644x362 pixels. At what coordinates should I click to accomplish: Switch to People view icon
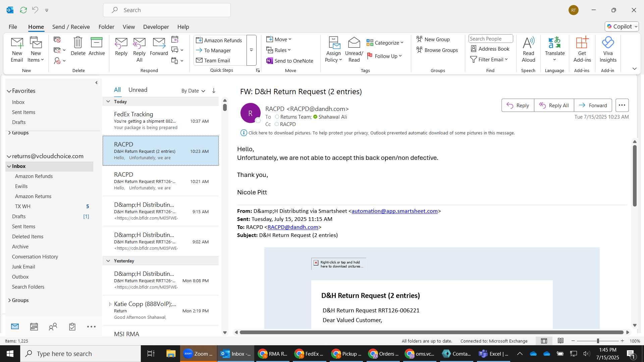tap(53, 326)
